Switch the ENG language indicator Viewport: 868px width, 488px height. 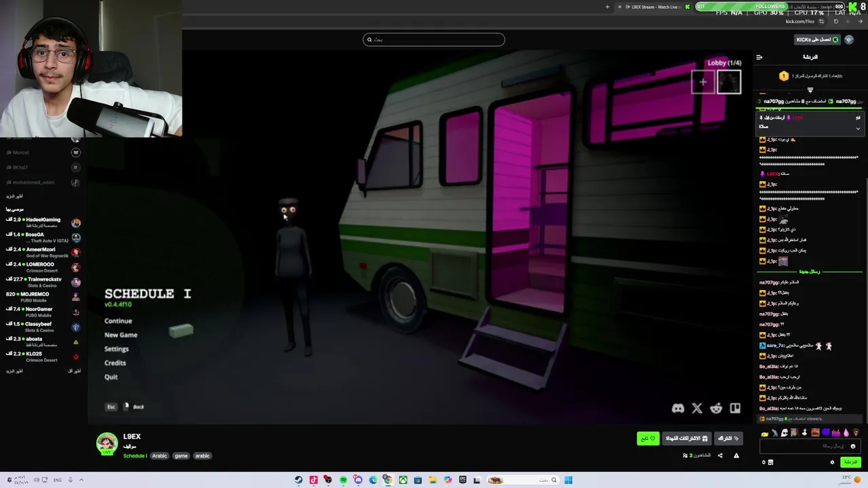click(x=58, y=480)
